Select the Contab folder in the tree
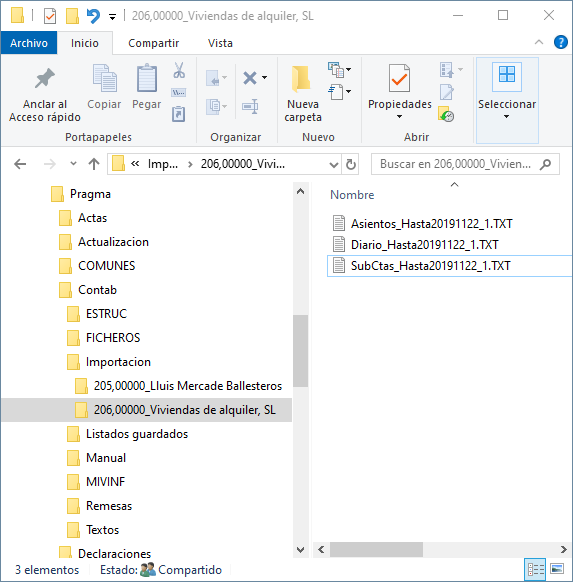 coord(97,290)
